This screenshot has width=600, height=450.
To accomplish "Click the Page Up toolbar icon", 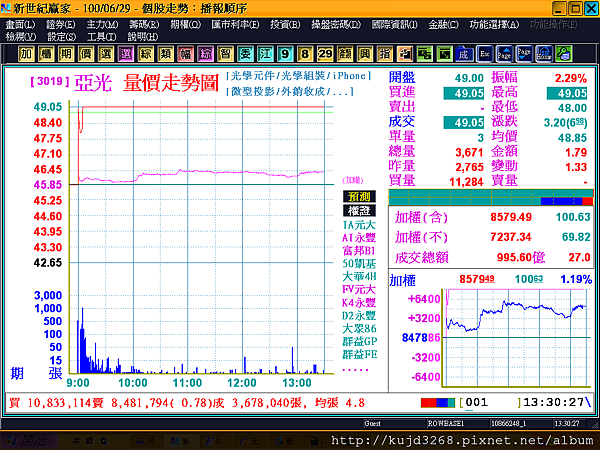I will pos(504,54).
